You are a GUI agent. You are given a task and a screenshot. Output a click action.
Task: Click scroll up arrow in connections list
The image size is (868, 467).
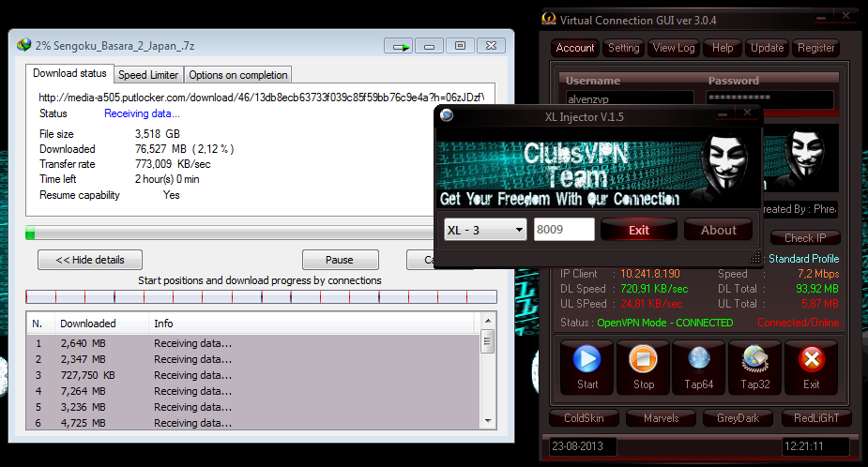coord(488,321)
